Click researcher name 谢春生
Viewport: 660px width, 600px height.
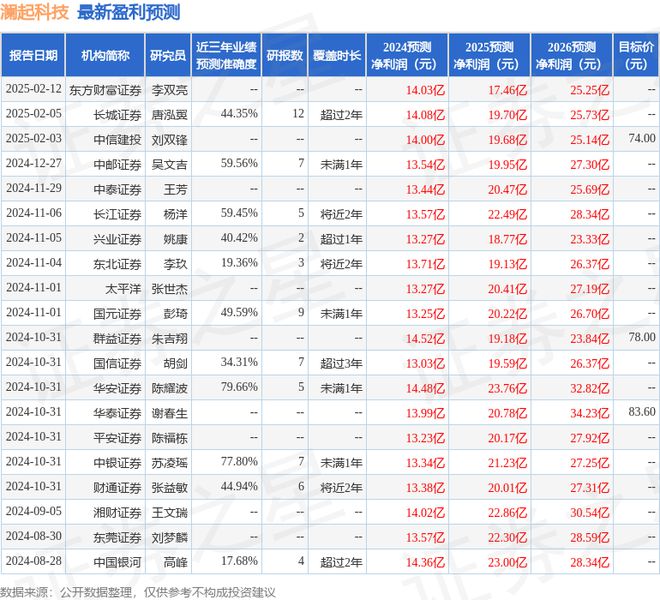[170, 413]
